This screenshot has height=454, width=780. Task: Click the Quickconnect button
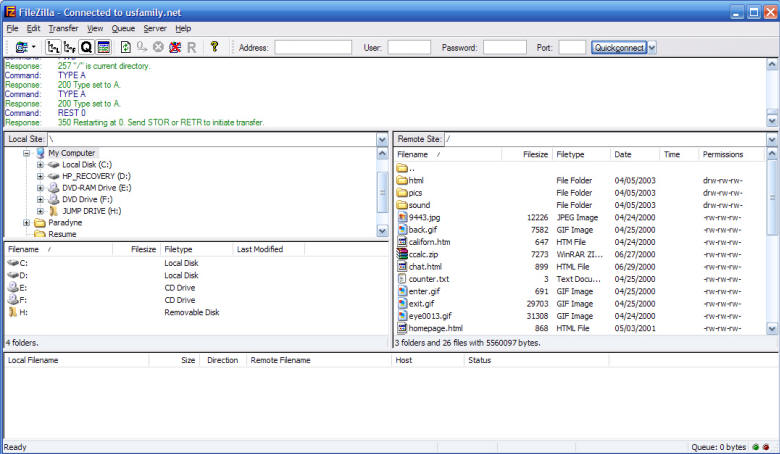619,48
